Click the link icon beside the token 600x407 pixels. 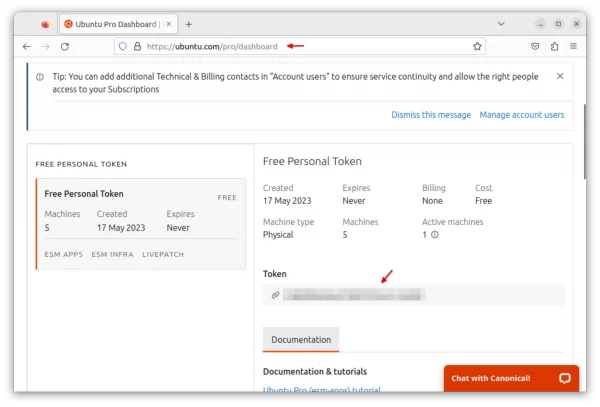point(275,295)
